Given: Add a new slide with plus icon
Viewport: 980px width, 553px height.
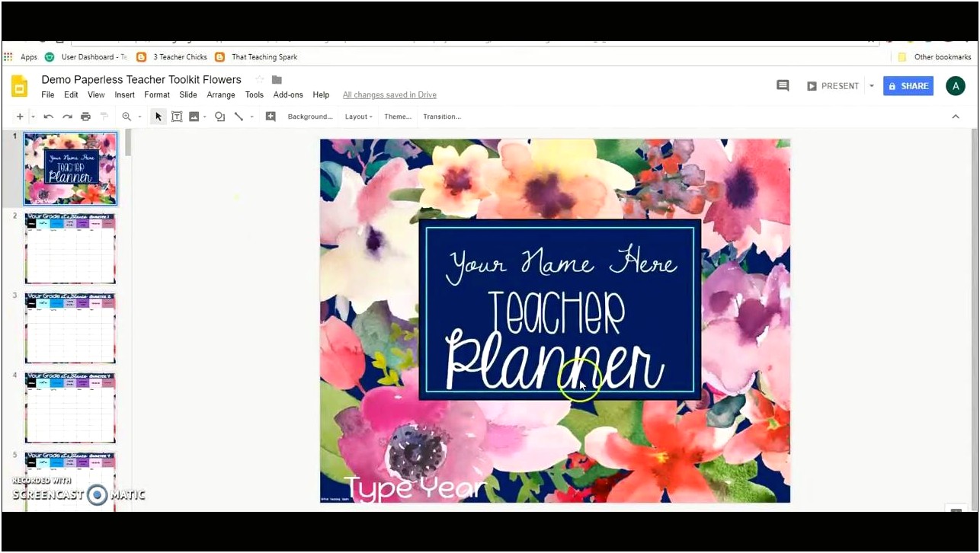Looking at the screenshot, I should [x=20, y=117].
